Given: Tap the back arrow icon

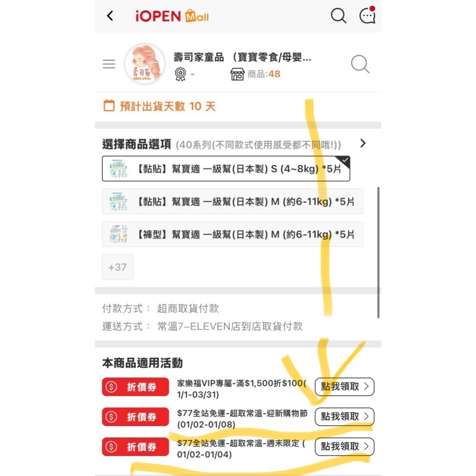Looking at the screenshot, I should (110, 16).
